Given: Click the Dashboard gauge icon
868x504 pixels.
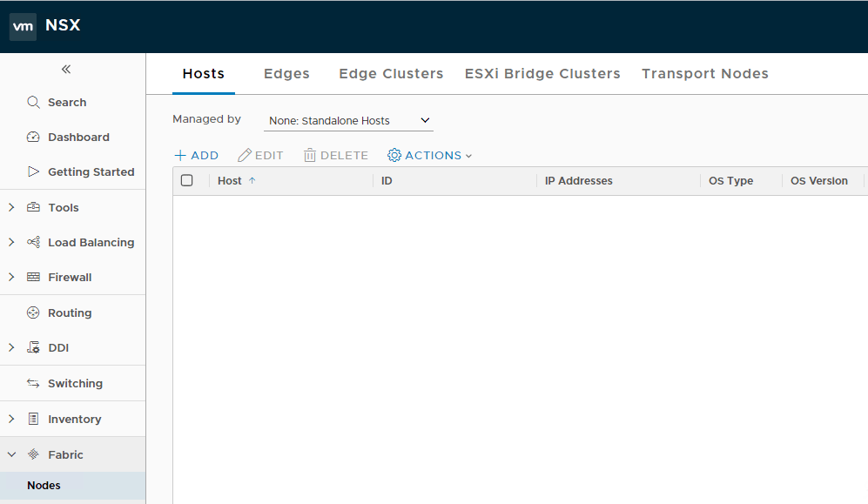Looking at the screenshot, I should click(33, 138).
